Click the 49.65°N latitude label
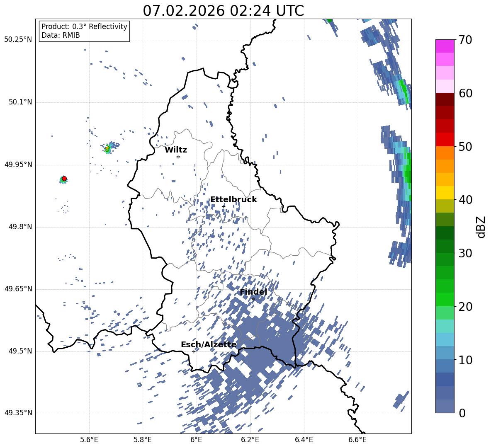 18,288
